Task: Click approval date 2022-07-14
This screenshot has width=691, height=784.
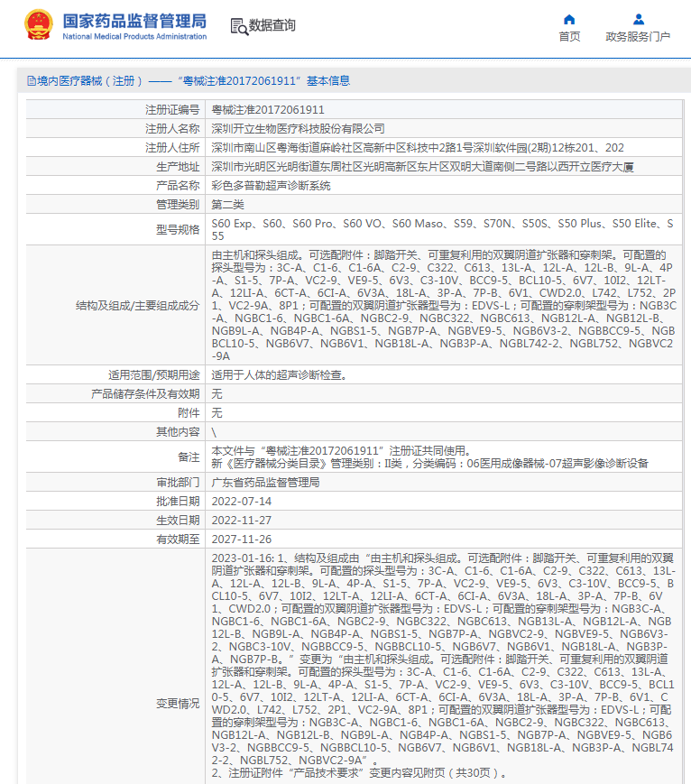Action: [x=242, y=502]
